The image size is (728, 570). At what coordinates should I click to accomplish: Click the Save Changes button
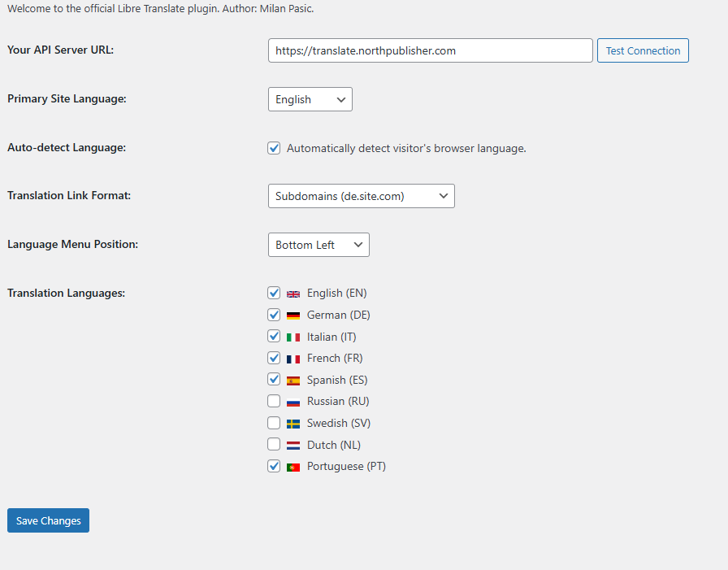pyautogui.click(x=48, y=520)
